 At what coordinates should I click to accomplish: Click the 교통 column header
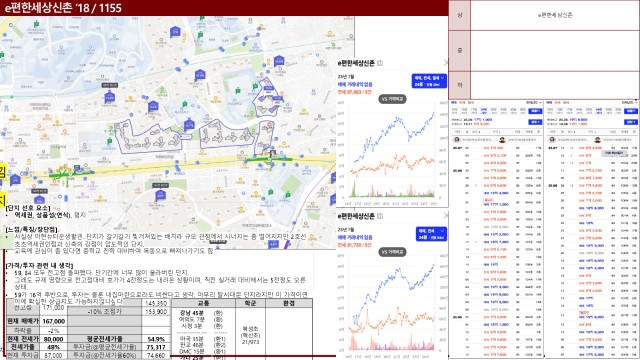(203, 303)
